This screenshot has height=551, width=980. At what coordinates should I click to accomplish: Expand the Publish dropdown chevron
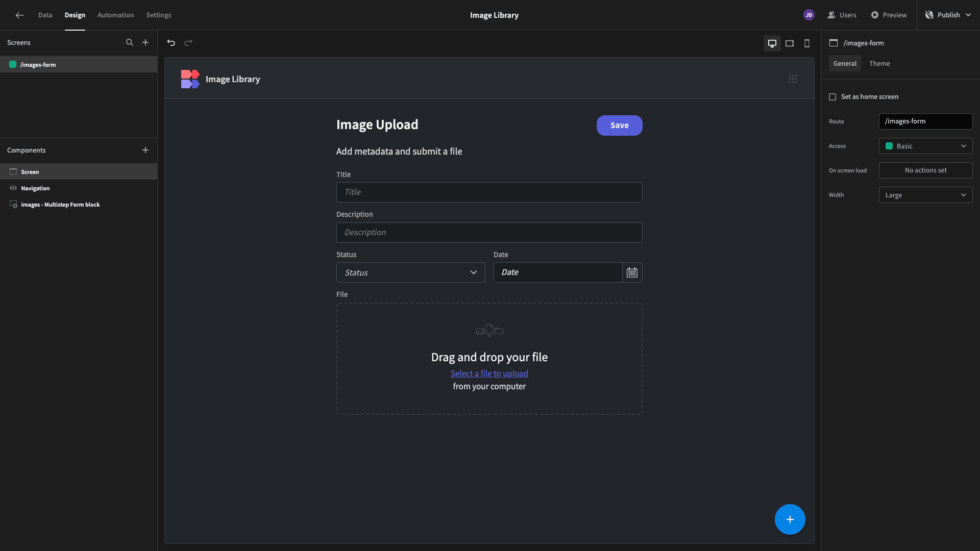click(x=968, y=15)
